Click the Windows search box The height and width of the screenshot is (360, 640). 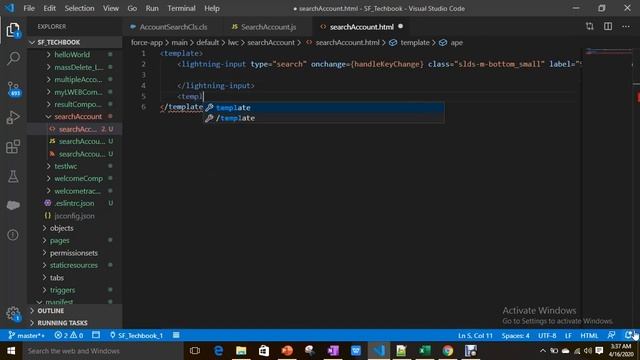click(102, 351)
